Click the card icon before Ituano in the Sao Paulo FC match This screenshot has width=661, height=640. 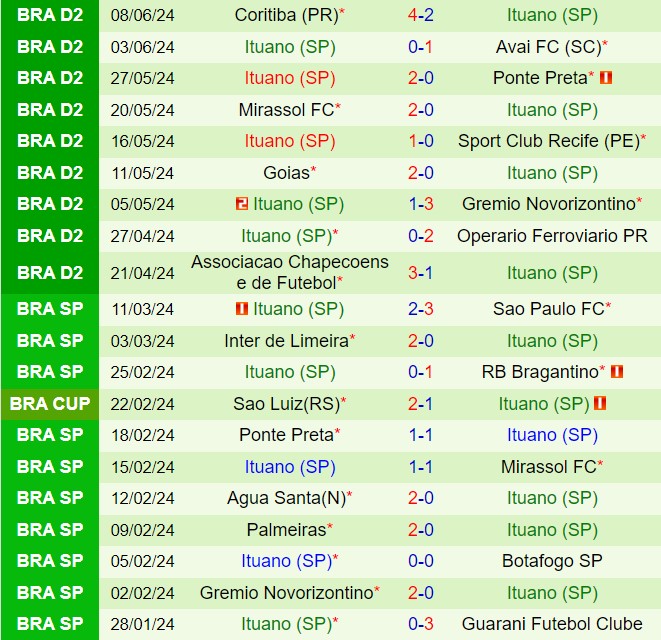click(240, 309)
